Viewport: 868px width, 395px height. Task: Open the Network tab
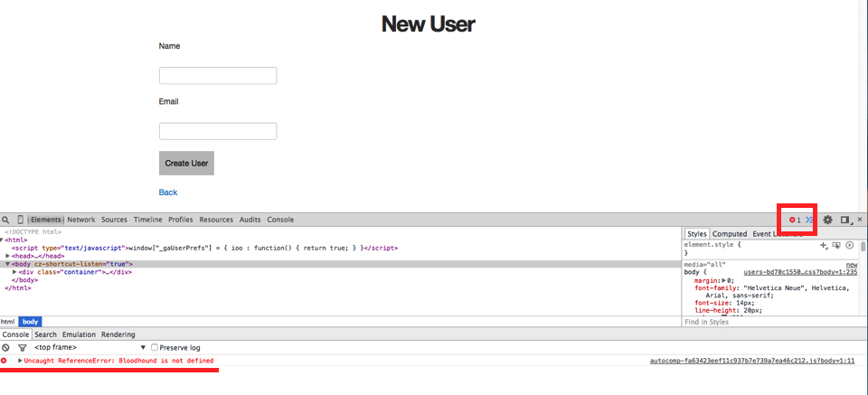pyautogui.click(x=81, y=220)
